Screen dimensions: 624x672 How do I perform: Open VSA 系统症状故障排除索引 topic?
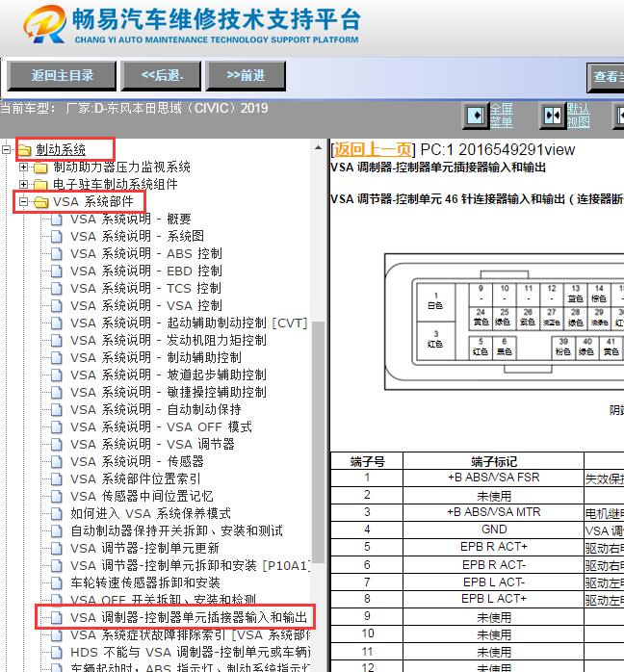coord(190,634)
